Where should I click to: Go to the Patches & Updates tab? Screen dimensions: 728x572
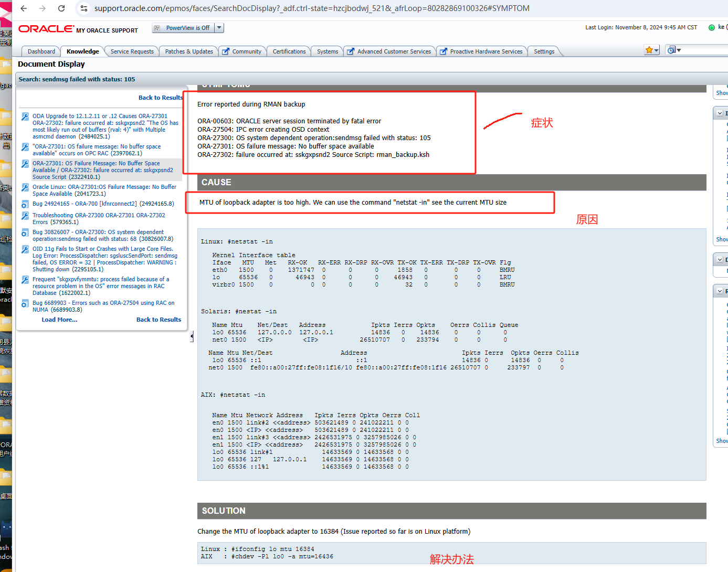[189, 51]
